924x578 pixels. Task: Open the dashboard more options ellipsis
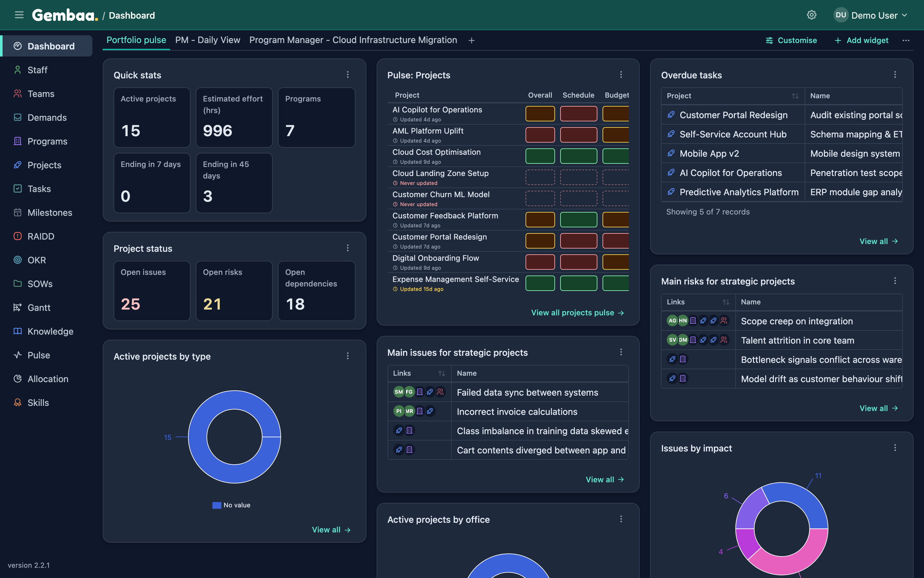[x=906, y=40]
